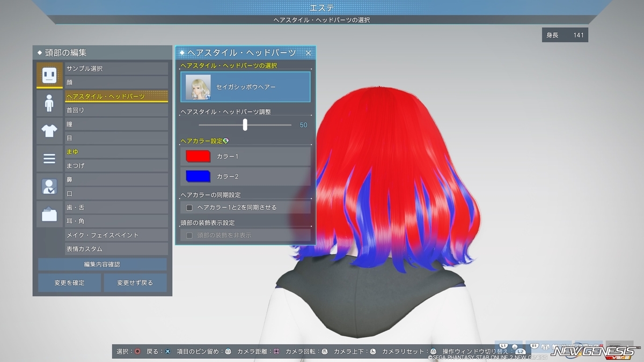Click the 編集内容確認 button

point(103,264)
